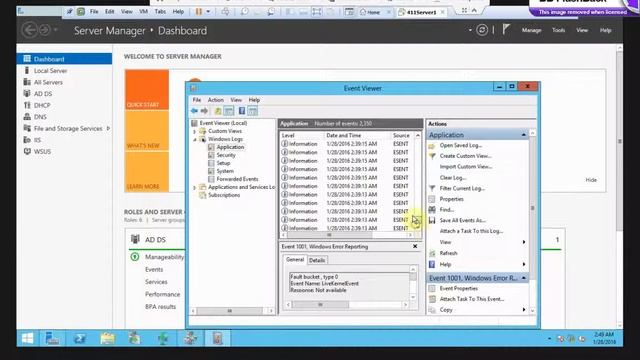This screenshot has width=640, height=360.
Task: Open VMware VM menu
Action: tap(143, 12)
